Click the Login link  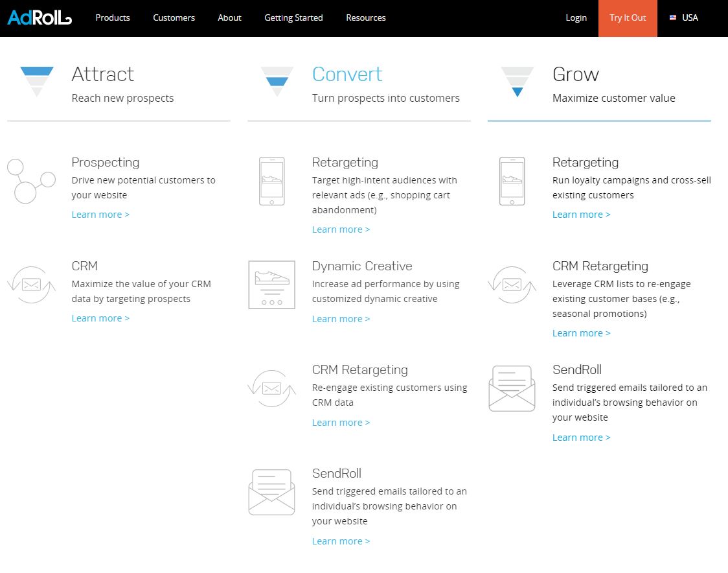pyautogui.click(x=576, y=18)
